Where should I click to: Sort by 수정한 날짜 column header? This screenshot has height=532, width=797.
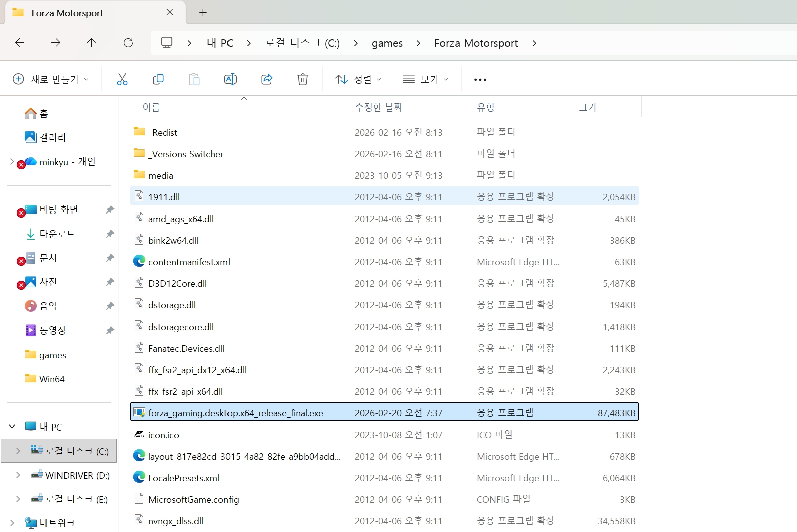click(379, 107)
